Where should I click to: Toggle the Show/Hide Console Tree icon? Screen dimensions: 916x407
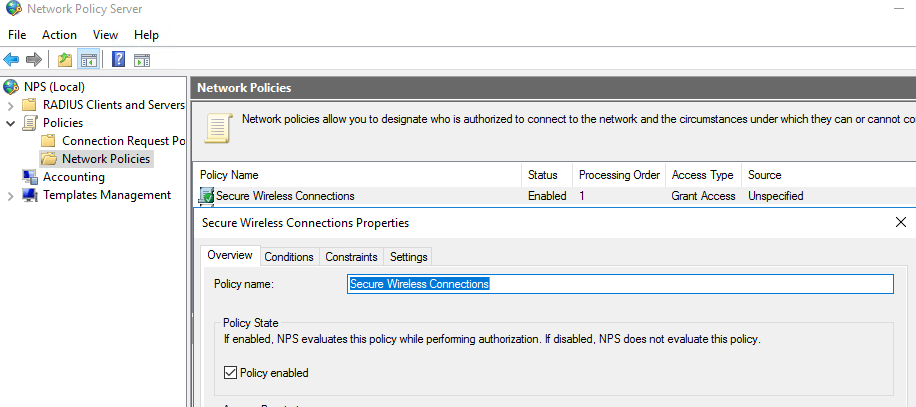[88, 60]
